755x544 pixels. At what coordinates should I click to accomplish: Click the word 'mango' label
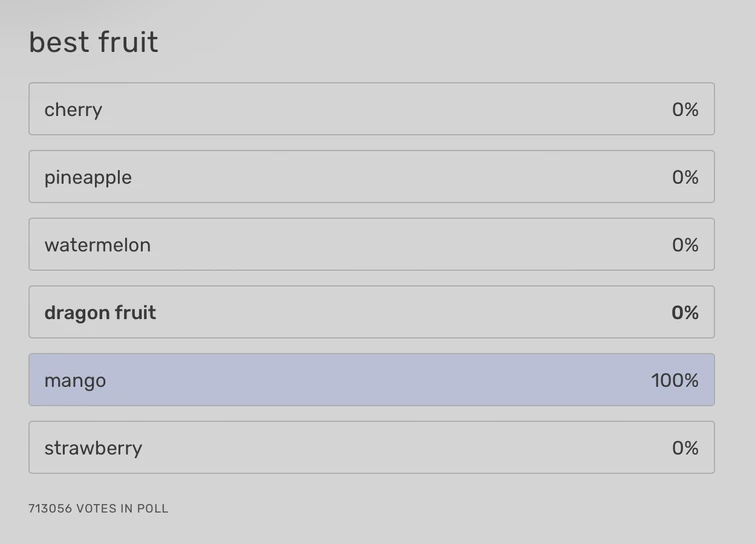pyautogui.click(x=75, y=380)
